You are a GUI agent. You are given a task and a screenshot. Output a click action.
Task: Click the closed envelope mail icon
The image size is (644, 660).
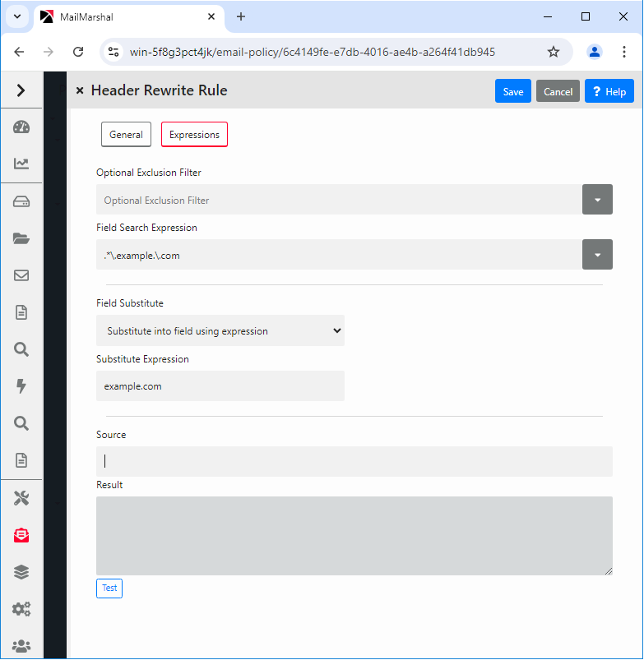point(21,275)
